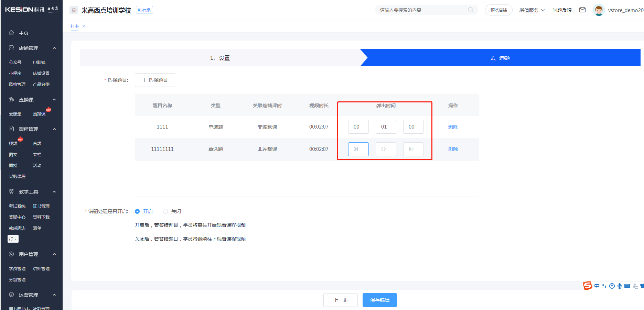Image resolution: width=644 pixels, height=310 pixels.
Task: Open 考试系统 in the sidebar
Action: pyautogui.click(x=17, y=206)
